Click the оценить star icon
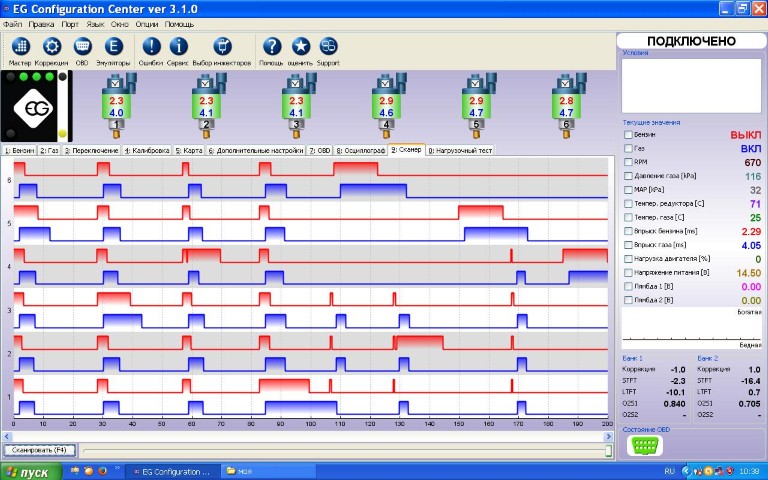768x480 pixels. (300, 46)
